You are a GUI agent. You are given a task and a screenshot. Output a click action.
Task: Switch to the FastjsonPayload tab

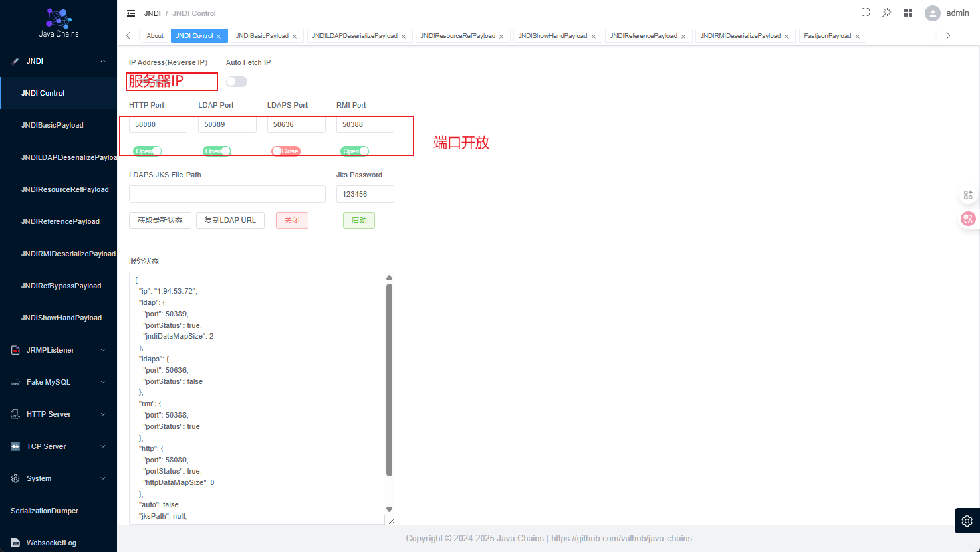pyautogui.click(x=827, y=36)
